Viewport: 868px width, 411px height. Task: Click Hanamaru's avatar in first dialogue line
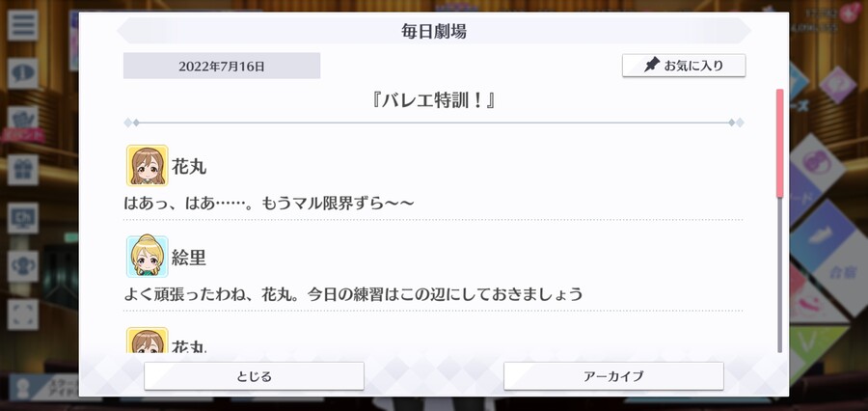click(x=147, y=165)
